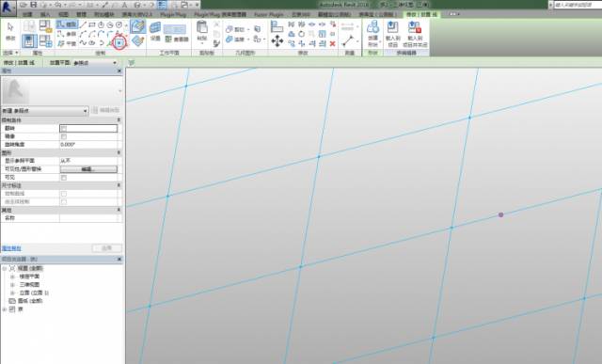Toggle the 翻转 flip checkbox
602x364 pixels.
[x=64, y=128]
